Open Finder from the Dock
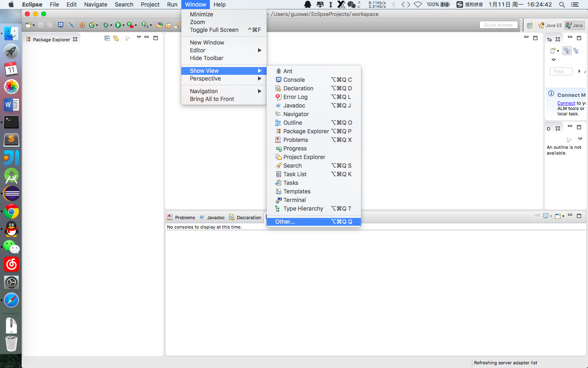 (x=11, y=34)
